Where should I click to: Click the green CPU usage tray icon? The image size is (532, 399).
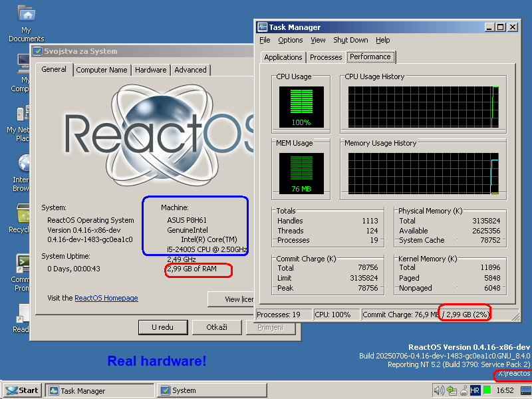click(x=487, y=390)
